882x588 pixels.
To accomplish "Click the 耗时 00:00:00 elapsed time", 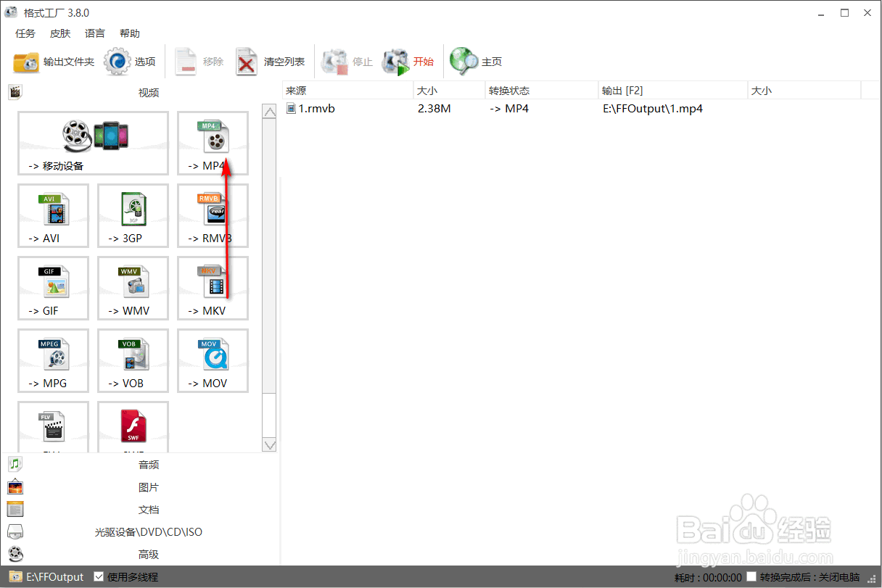I will point(708,577).
